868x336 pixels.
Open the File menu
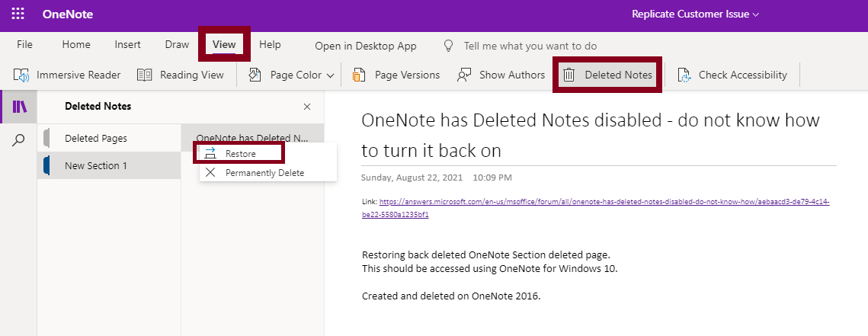[x=25, y=45]
